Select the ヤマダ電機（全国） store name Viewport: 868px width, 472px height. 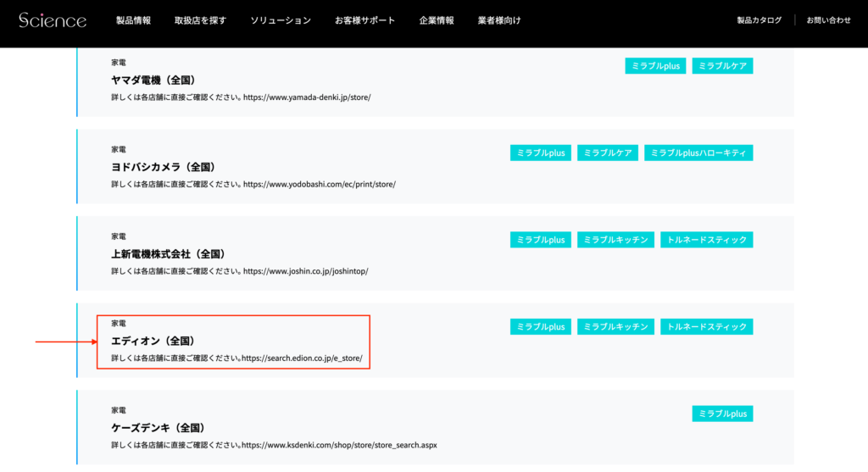click(x=154, y=81)
